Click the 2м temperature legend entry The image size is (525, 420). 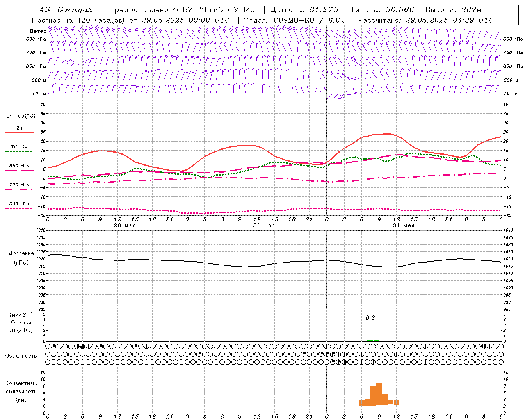(19, 128)
